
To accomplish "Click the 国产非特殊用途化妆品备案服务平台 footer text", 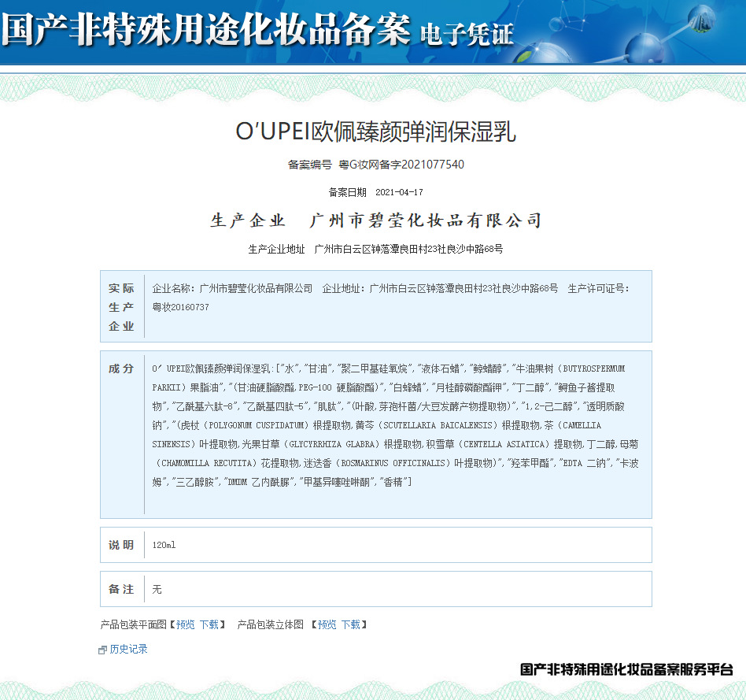I will 626,669.
